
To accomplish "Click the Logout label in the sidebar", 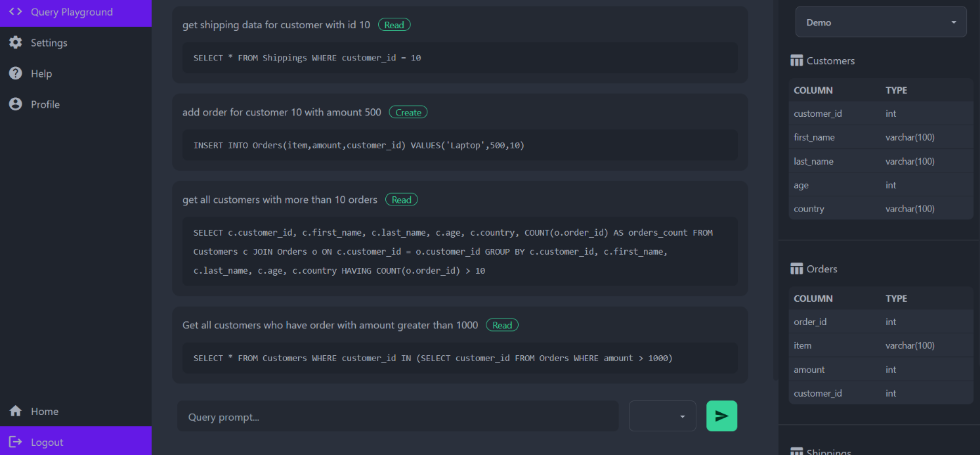I will point(47,442).
